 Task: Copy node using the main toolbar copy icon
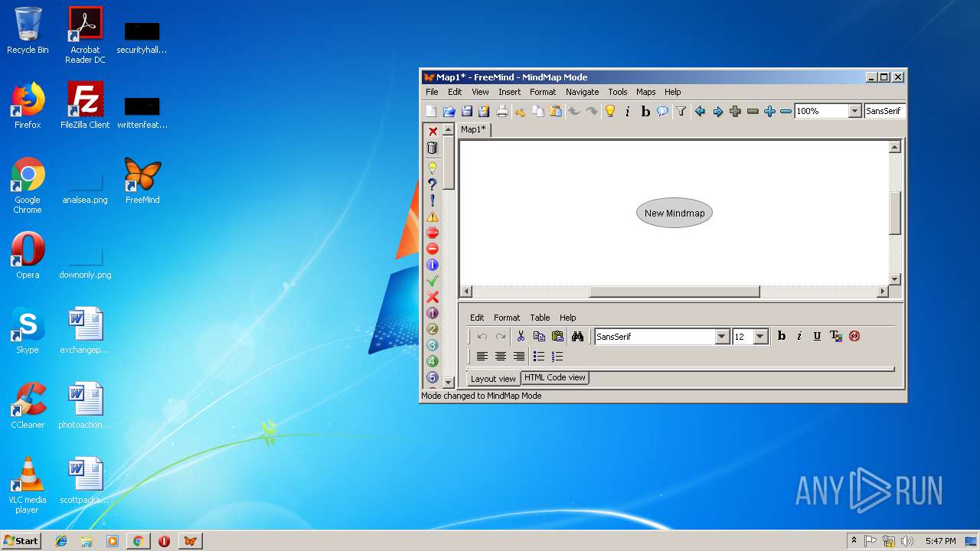pyautogui.click(x=538, y=112)
